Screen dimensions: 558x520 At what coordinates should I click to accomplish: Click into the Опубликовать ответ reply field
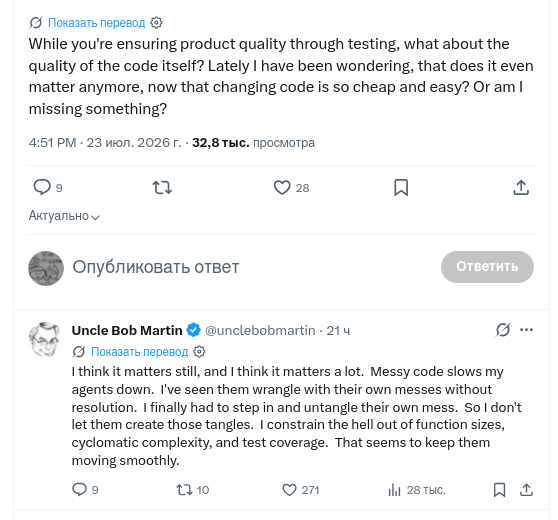156,267
